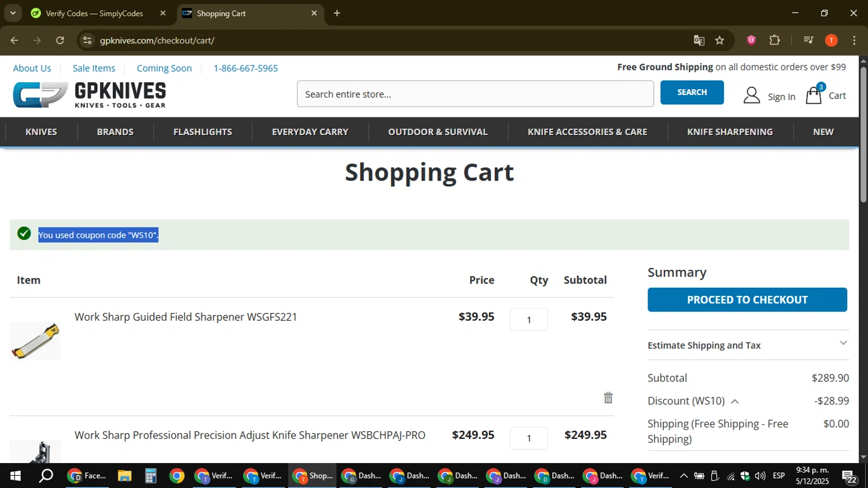Screen dimensions: 868x488
Task: Open Calculator from taskbar
Action: [151, 476]
